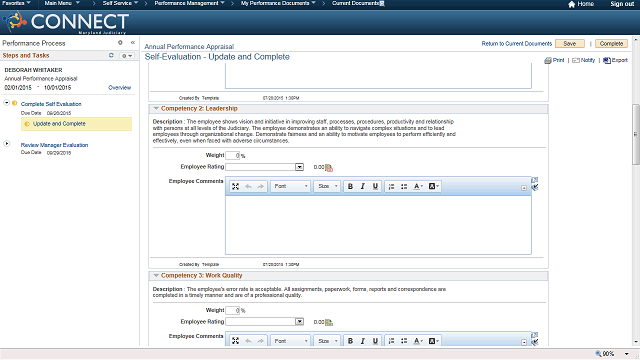
Task: Redo in Competency 3 comments editor
Action: [260, 341]
